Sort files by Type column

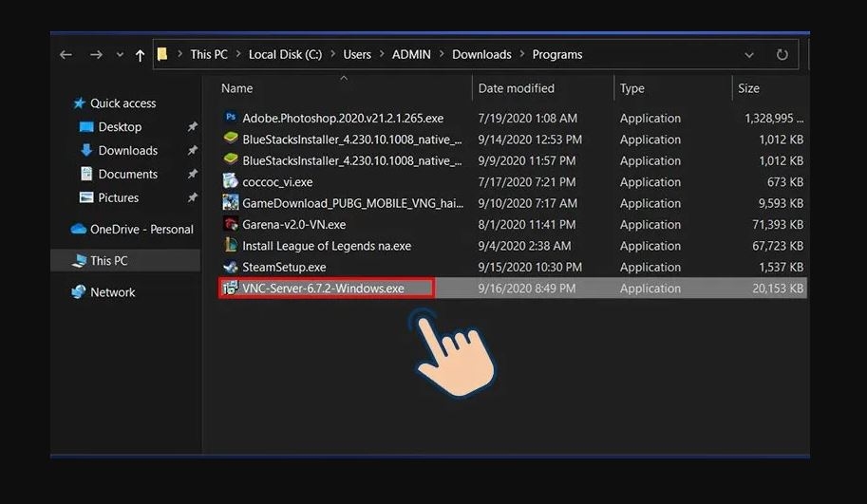[x=632, y=88]
